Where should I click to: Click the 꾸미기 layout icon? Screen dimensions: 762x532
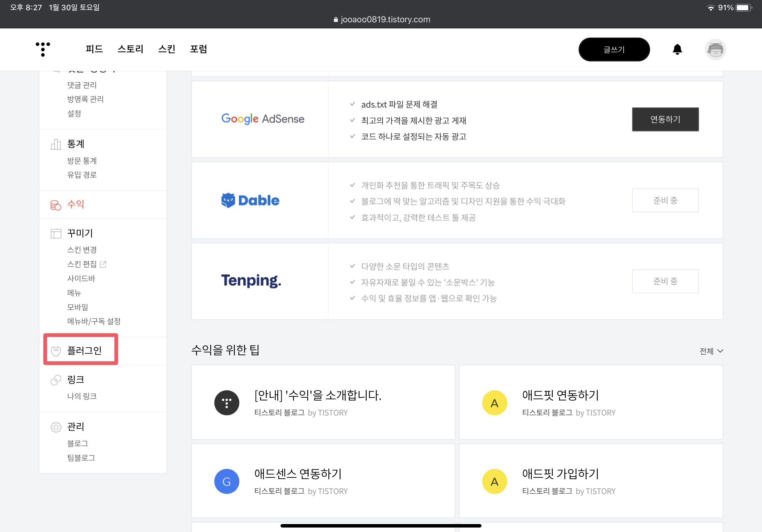pos(56,233)
